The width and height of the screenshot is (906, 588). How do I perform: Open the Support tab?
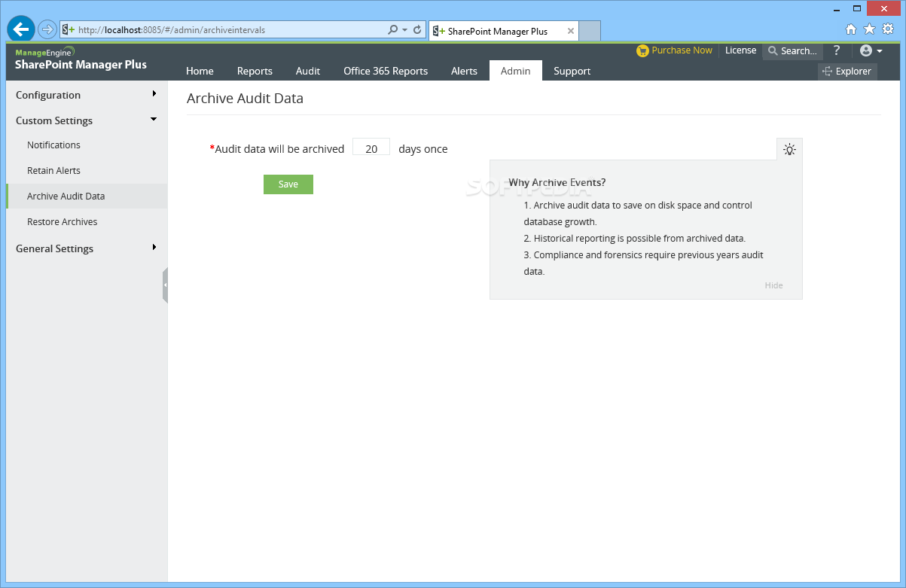(x=572, y=71)
